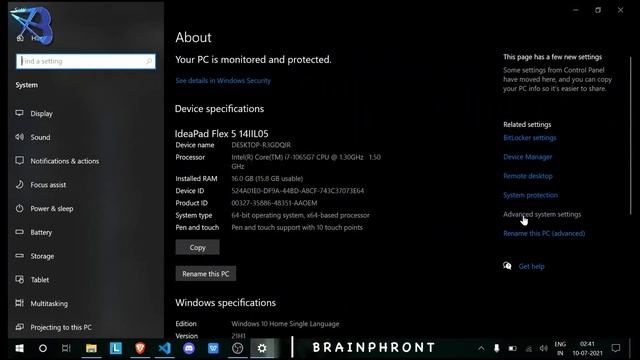Open Visual Studio Code from taskbar
The height and width of the screenshot is (360, 640).
click(164, 348)
